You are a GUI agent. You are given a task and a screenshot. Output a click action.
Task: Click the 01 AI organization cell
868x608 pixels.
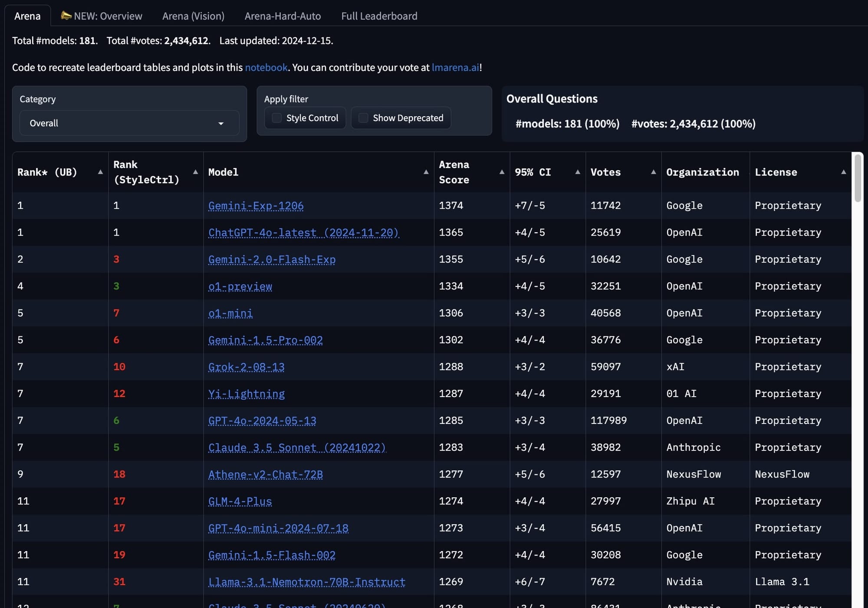pos(706,394)
